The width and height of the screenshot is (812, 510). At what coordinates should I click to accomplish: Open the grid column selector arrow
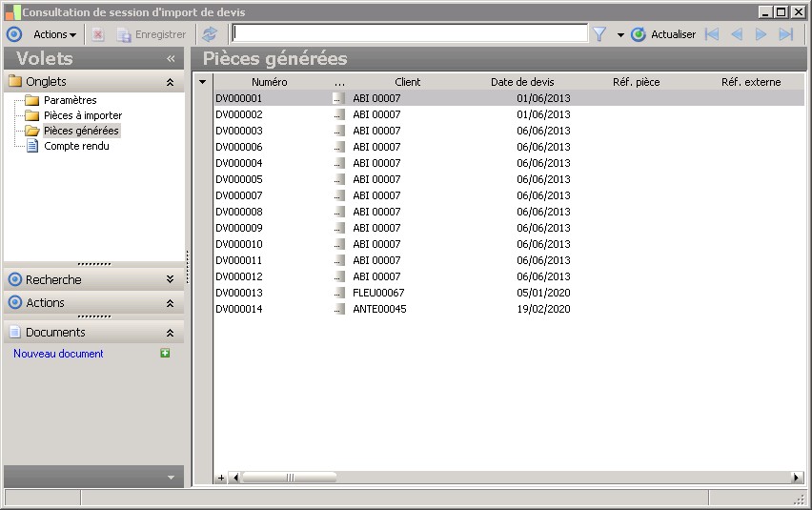(202, 82)
